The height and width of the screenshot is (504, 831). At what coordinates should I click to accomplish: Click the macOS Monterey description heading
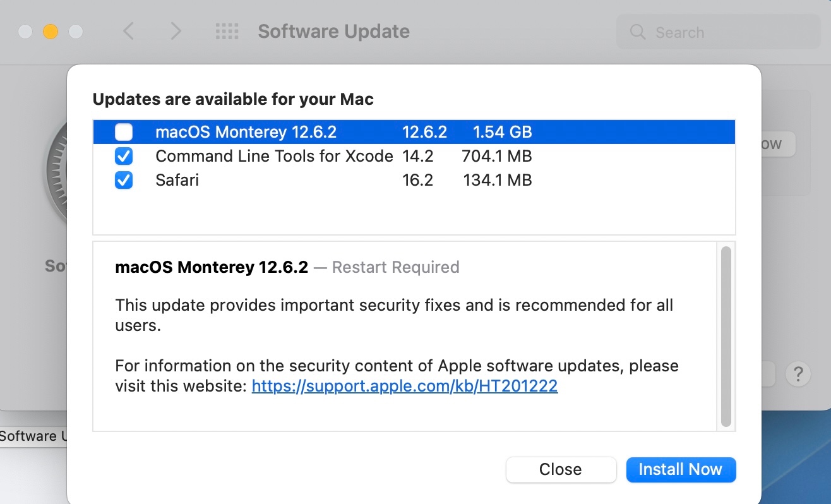[212, 267]
